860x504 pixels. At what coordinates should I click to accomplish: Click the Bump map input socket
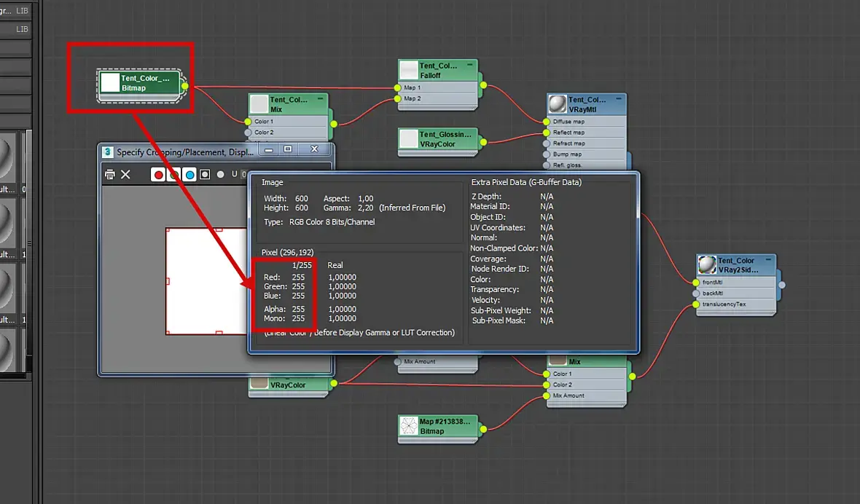(547, 154)
